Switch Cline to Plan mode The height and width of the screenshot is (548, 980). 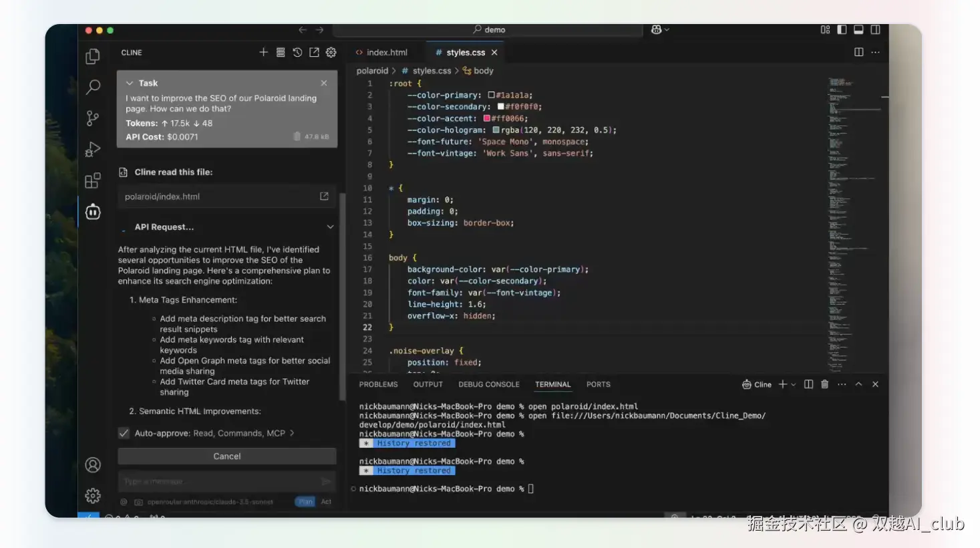(305, 501)
